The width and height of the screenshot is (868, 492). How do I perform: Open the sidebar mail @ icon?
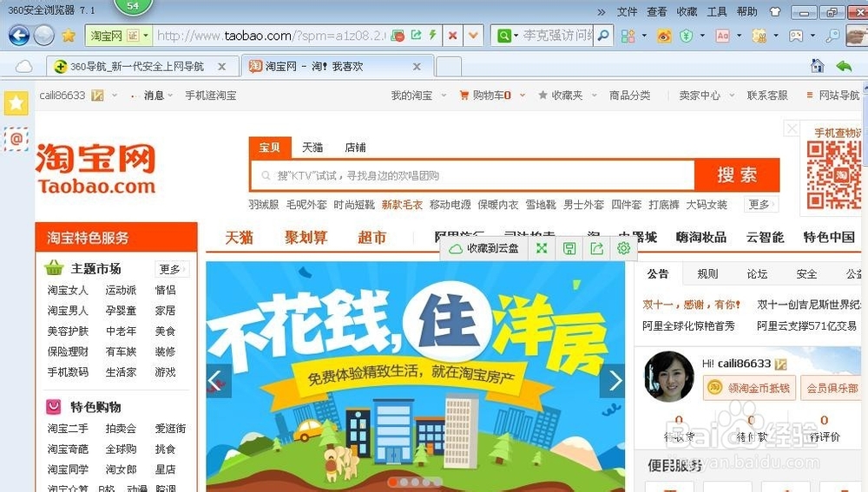tap(16, 138)
